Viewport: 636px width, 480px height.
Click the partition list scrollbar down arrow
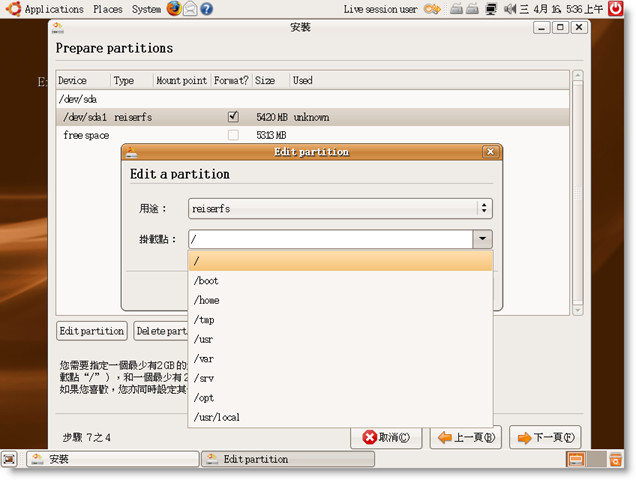pyautogui.click(x=578, y=310)
